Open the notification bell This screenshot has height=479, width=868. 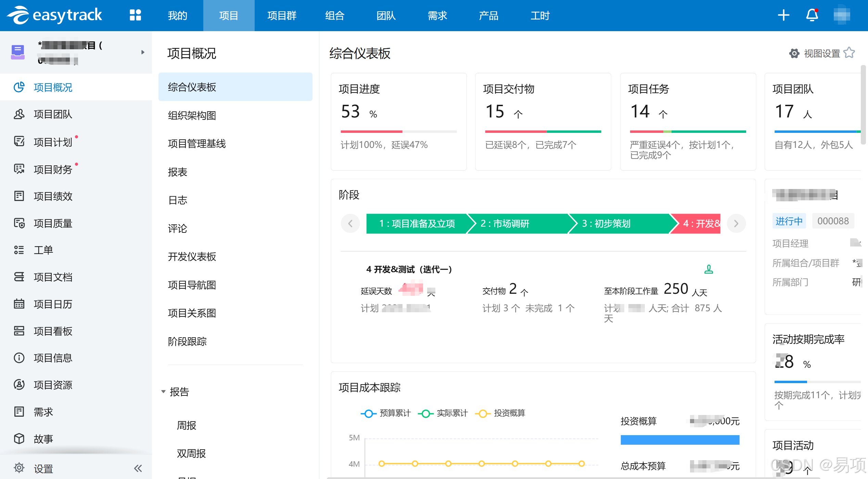click(x=812, y=15)
